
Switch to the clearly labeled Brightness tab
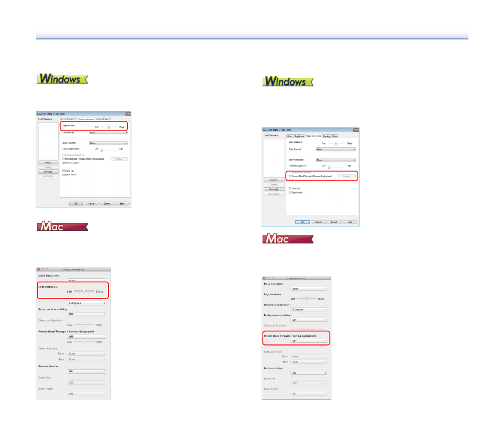[299, 136]
